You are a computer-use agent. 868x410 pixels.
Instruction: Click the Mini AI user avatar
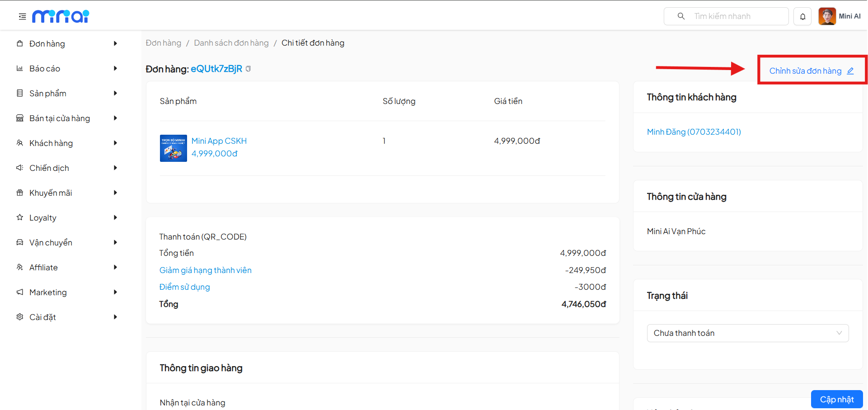(827, 16)
